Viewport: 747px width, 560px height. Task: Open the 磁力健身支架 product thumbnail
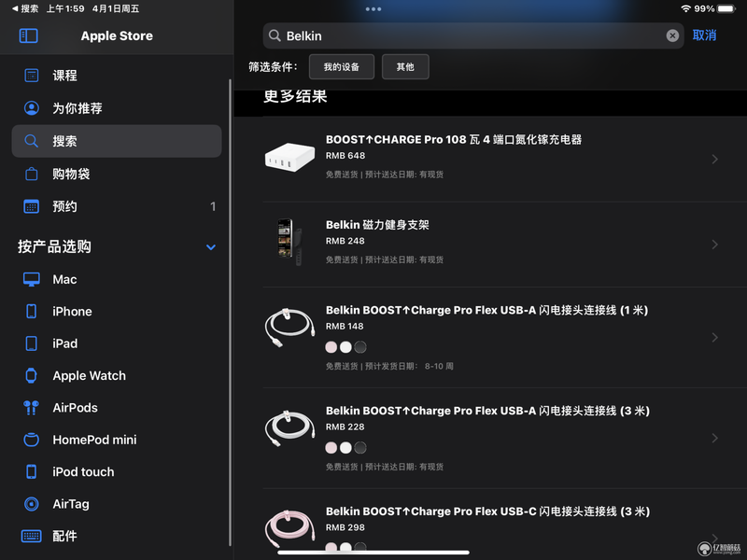point(289,242)
